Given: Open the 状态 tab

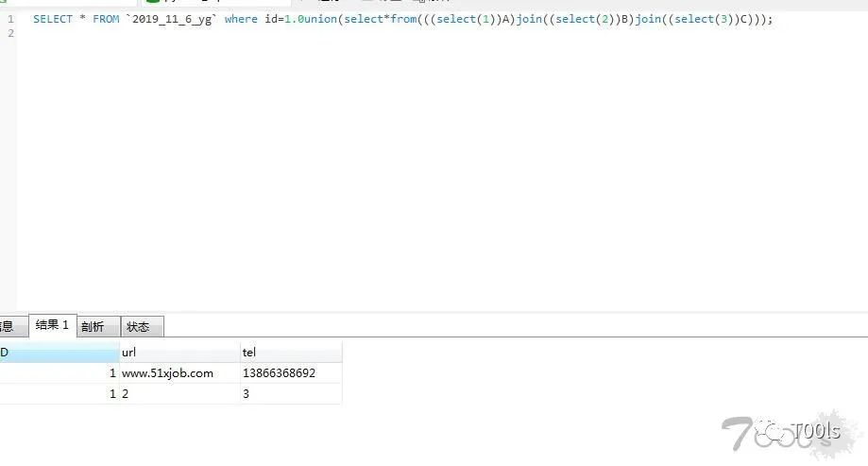Looking at the screenshot, I should click(143, 326).
